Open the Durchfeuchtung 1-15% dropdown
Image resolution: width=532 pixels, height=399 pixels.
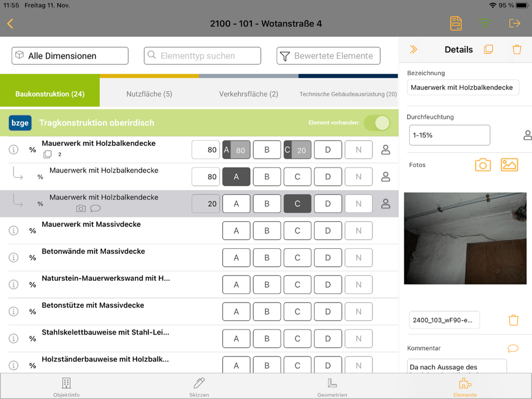pos(450,135)
